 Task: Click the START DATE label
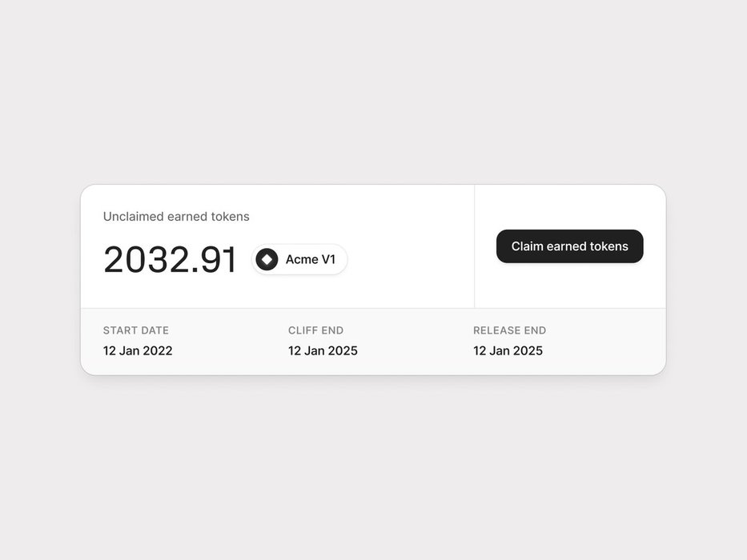pyautogui.click(x=136, y=330)
